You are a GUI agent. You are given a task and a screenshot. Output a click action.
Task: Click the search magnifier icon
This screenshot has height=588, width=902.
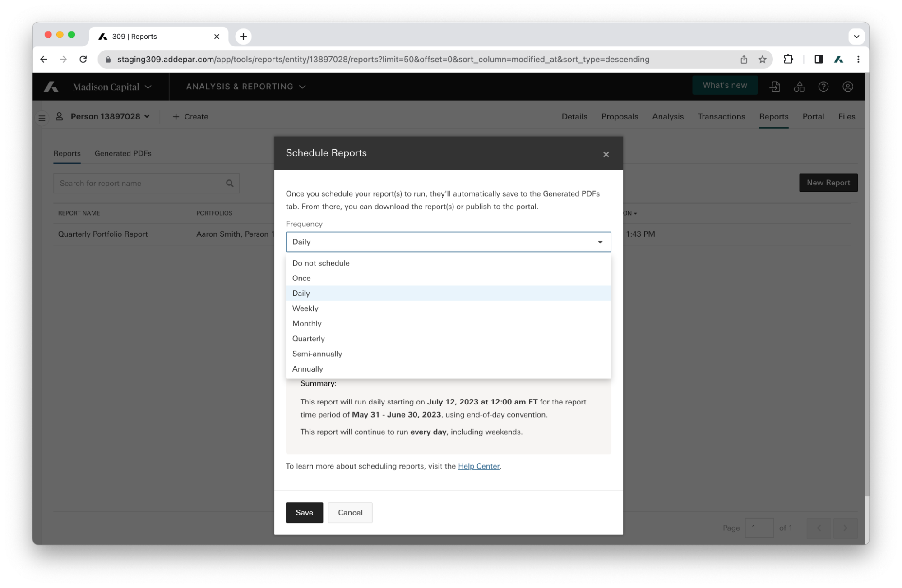coord(230,183)
